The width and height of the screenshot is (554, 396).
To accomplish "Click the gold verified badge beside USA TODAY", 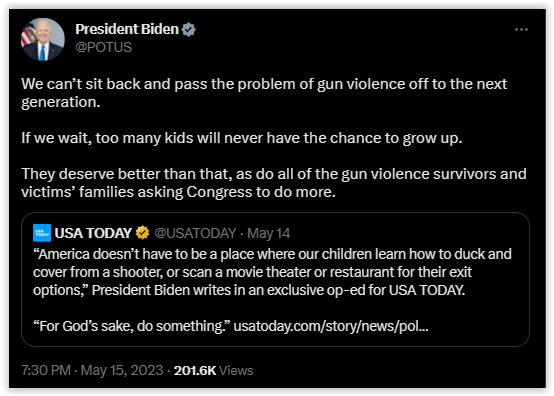I will point(142,233).
